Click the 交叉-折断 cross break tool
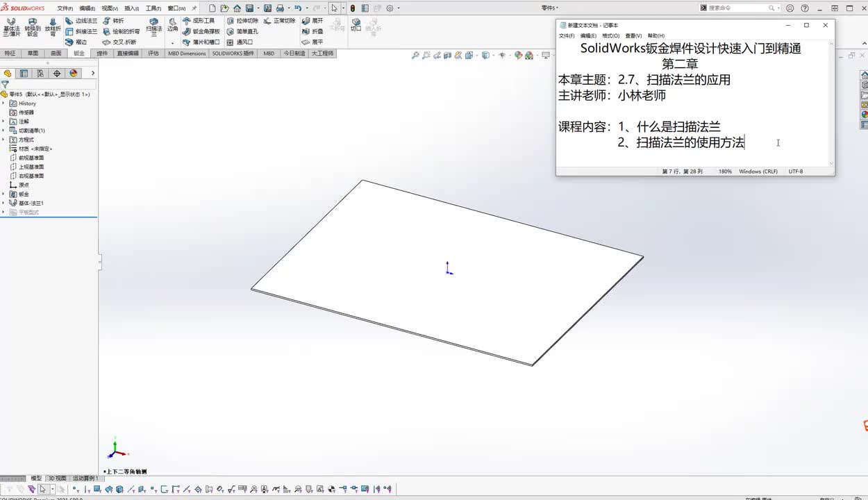The width and height of the screenshot is (868, 500). coord(119,42)
